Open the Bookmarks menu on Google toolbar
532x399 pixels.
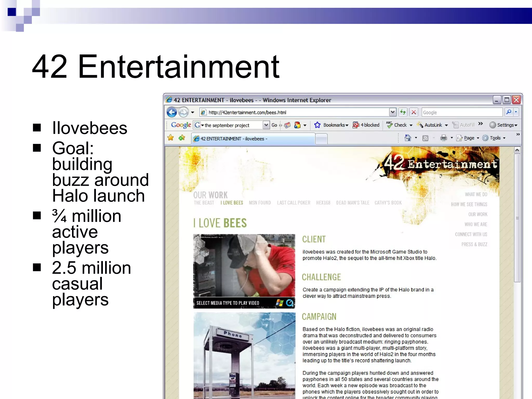[x=336, y=125]
